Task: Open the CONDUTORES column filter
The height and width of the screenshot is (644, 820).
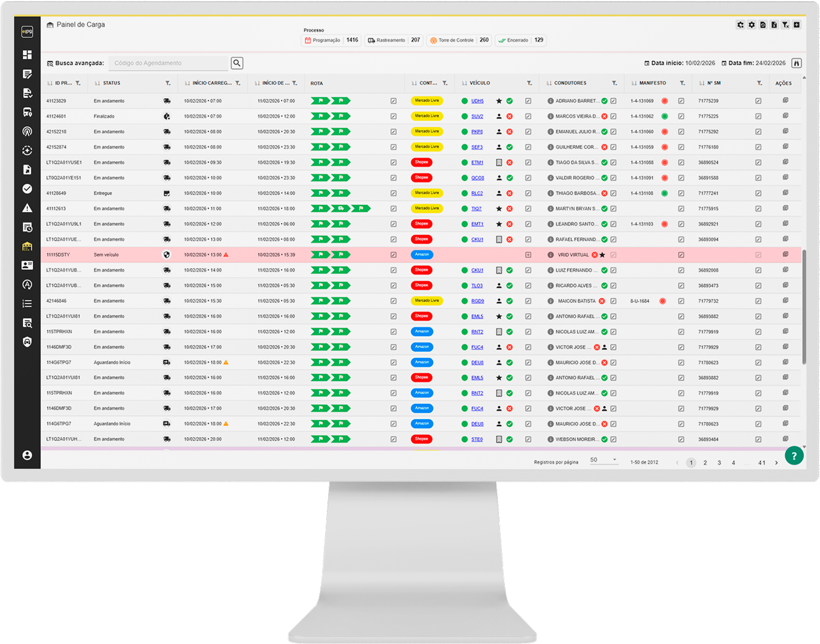Action: 614,83
